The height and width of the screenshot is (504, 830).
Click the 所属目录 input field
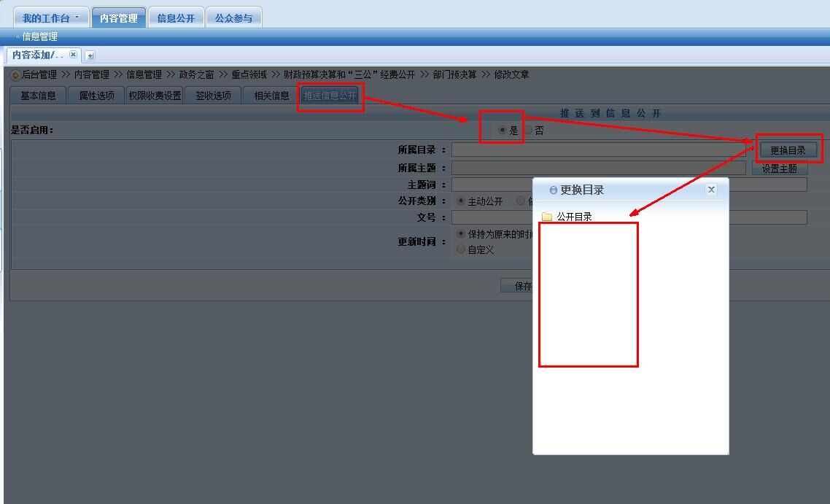(x=598, y=150)
